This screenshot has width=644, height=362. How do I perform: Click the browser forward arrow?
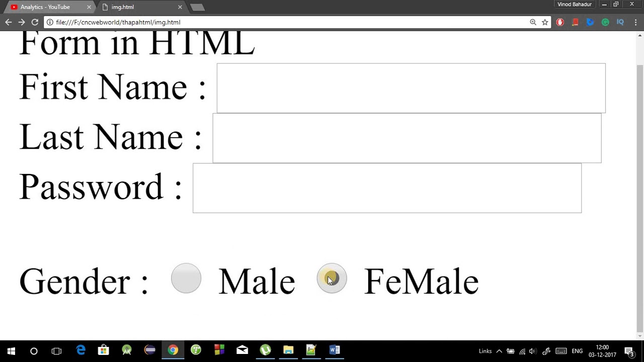coord(21,22)
